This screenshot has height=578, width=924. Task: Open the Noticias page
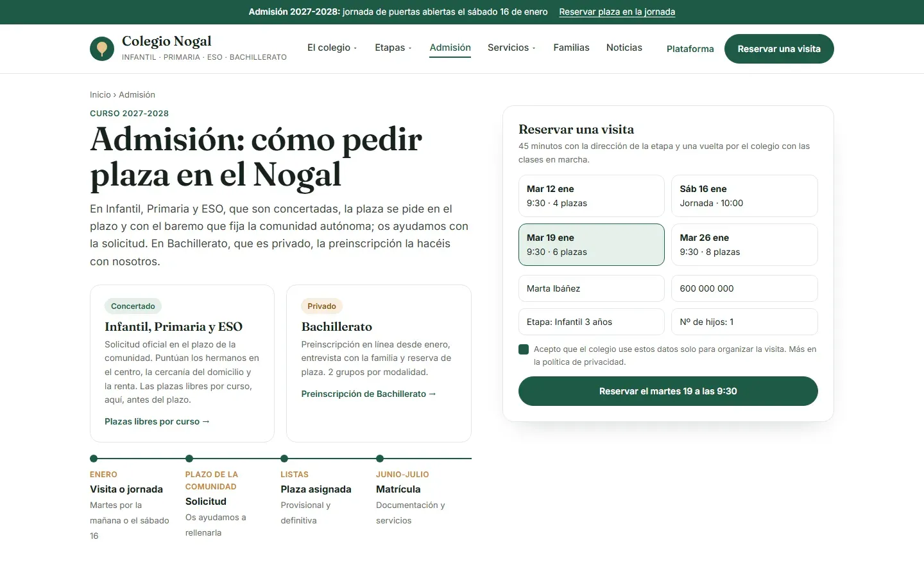pos(624,48)
